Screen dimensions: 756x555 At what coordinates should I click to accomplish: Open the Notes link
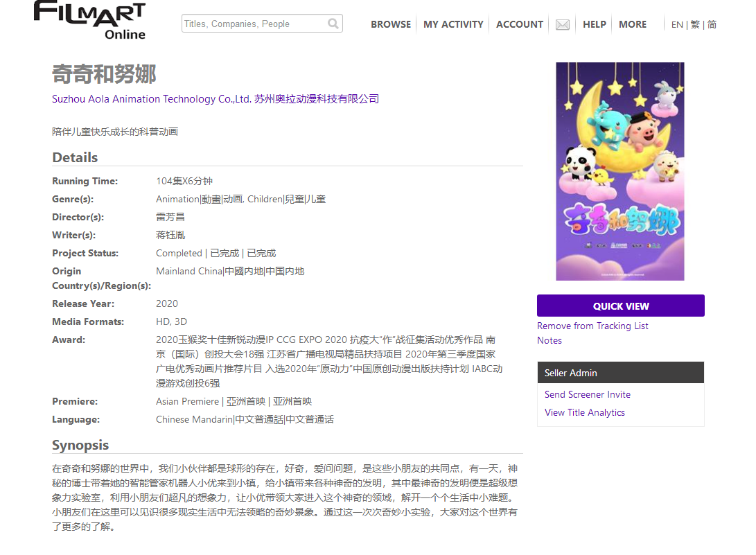pos(550,340)
